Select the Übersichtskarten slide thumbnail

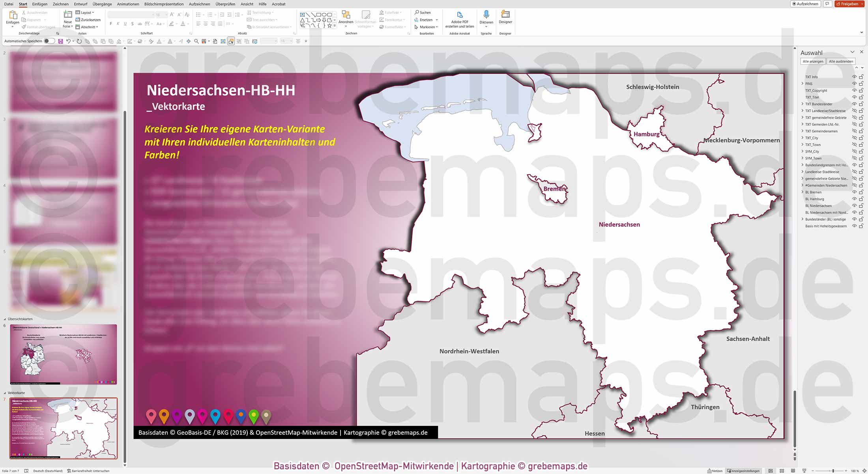tap(63, 354)
